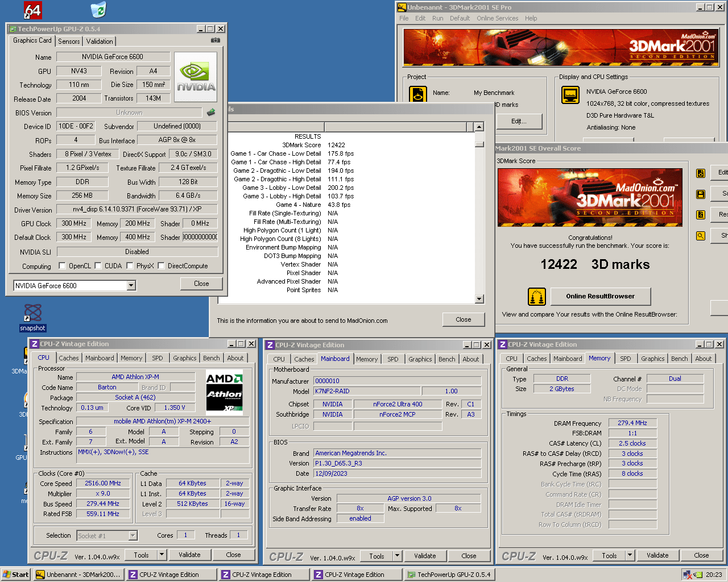Click the Windows Start button
Image resolution: width=728 pixels, height=582 pixels.
click(15, 575)
